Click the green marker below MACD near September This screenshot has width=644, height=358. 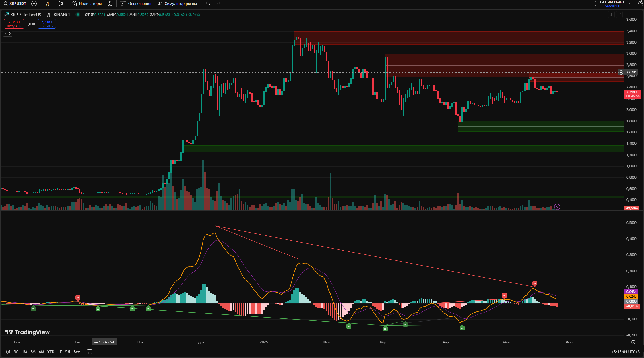point(33,309)
